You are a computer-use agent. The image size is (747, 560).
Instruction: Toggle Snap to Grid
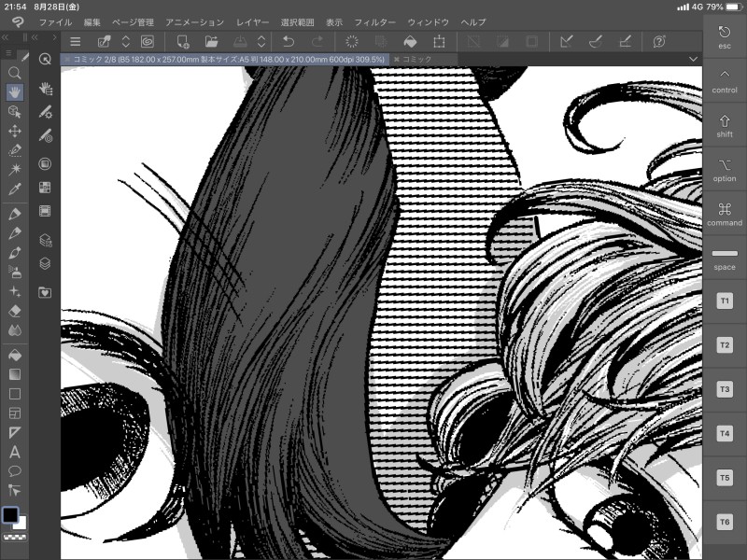625,41
